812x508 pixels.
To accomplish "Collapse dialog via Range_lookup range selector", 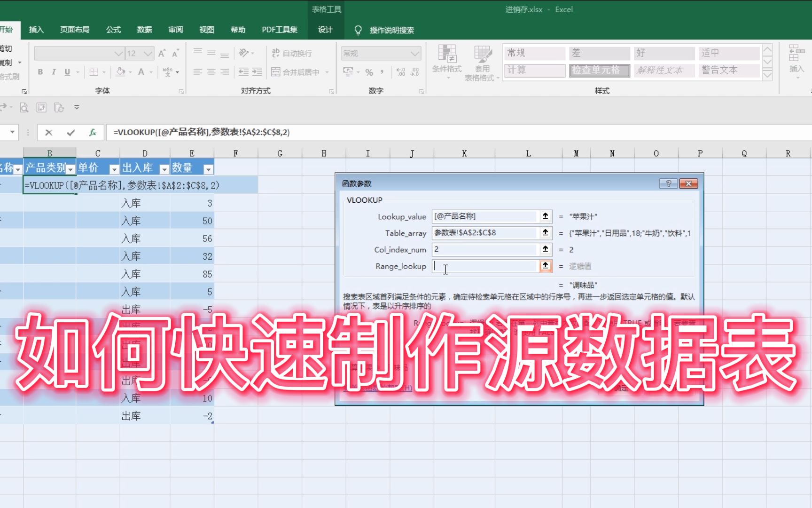I will pyautogui.click(x=545, y=266).
